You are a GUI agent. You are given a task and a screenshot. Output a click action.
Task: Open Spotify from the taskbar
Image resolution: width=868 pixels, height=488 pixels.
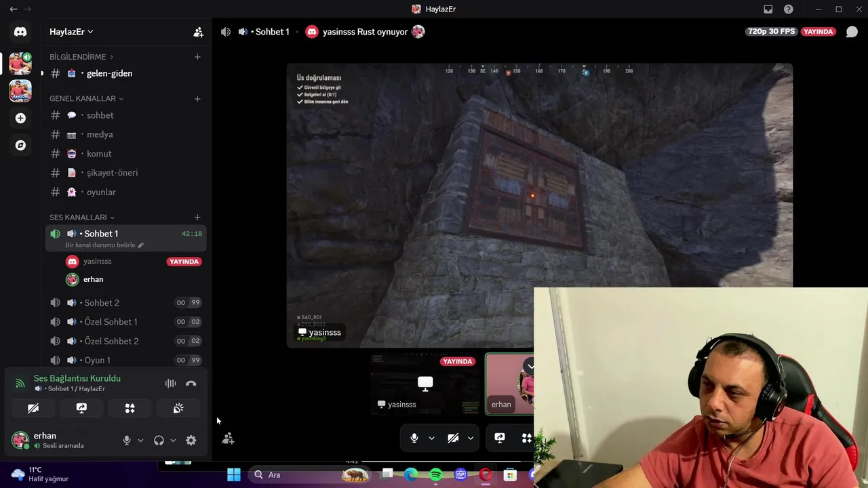click(436, 474)
